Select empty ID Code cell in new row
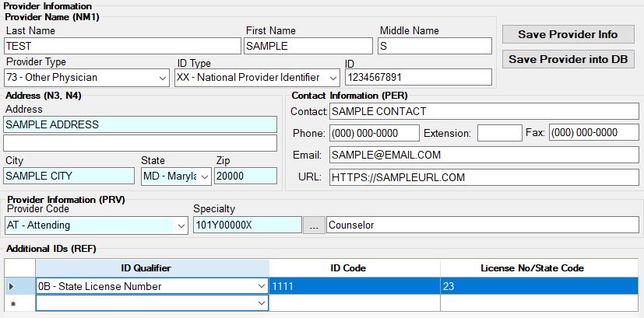 pos(355,303)
